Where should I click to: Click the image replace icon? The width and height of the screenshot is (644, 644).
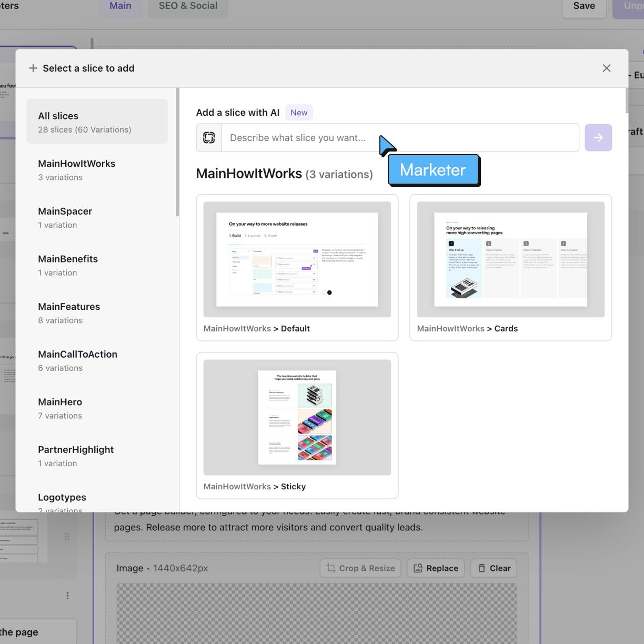click(418, 568)
